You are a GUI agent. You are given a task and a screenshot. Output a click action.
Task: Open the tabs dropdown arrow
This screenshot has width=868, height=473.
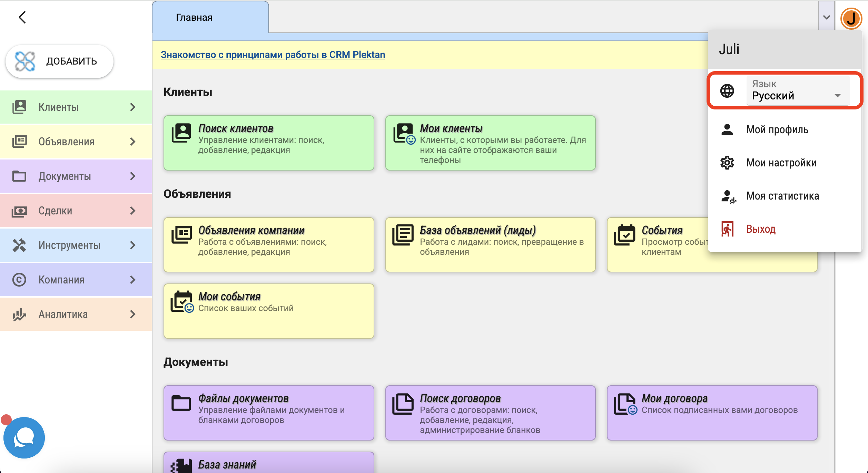click(826, 17)
